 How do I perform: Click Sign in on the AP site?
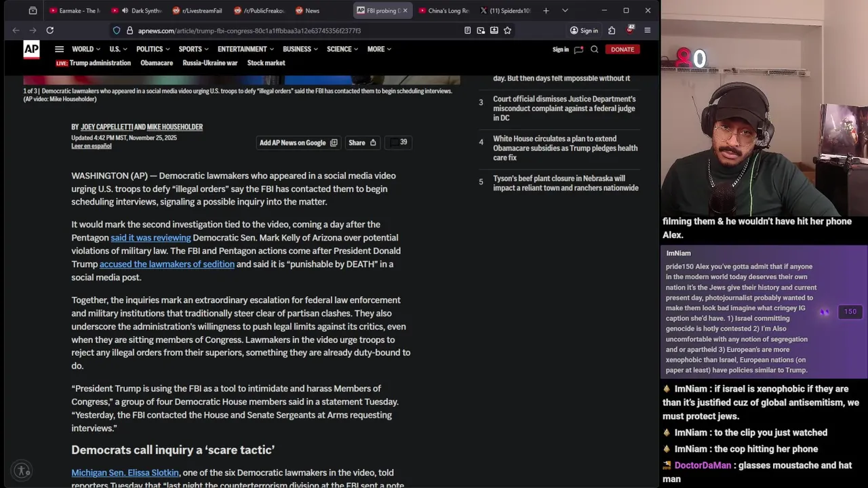(x=560, y=49)
